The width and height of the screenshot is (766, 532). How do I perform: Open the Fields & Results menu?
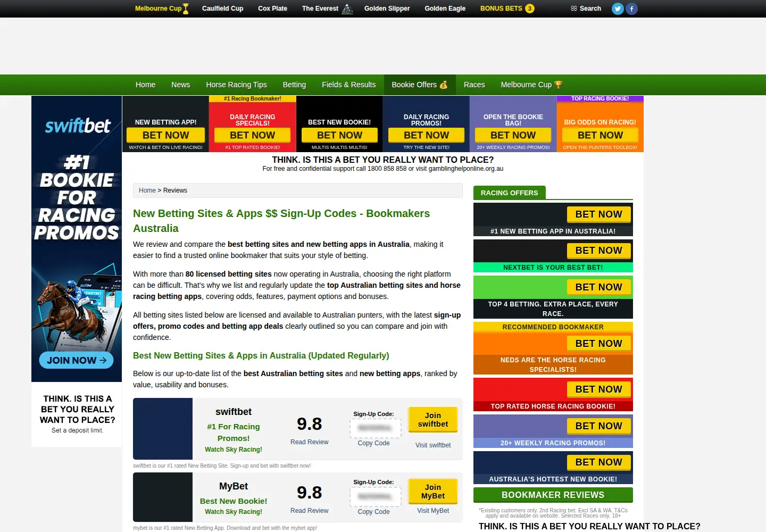(348, 85)
